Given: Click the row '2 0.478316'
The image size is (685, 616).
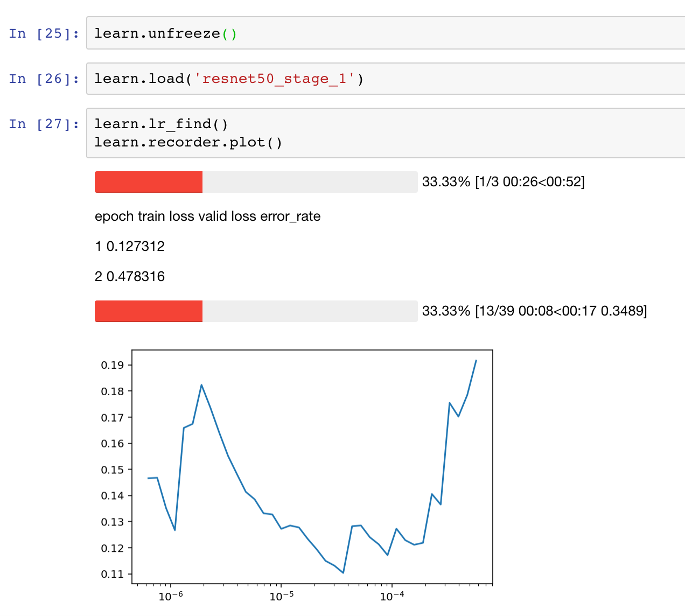Looking at the screenshot, I should (x=130, y=277).
